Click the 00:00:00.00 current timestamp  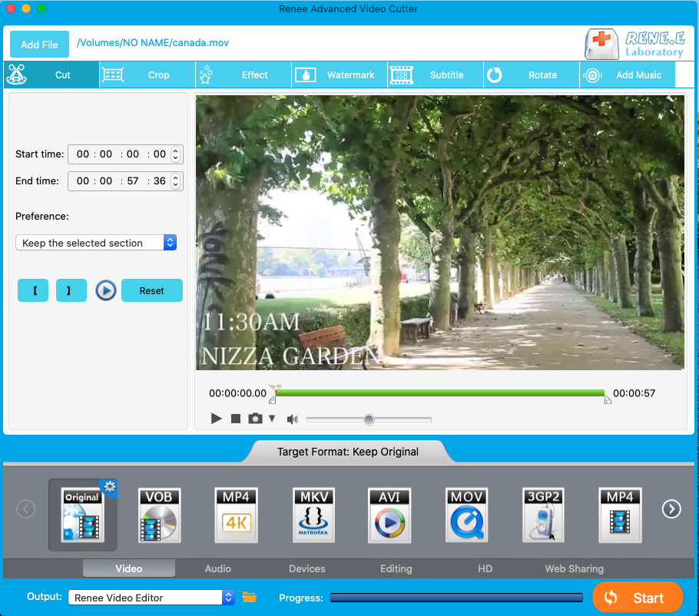[237, 393]
